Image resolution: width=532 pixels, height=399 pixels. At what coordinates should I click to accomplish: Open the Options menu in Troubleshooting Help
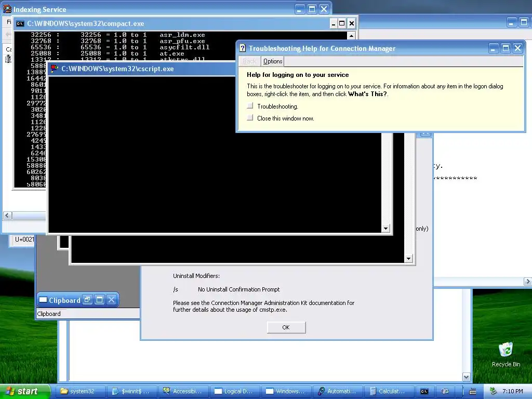[273, 61]
